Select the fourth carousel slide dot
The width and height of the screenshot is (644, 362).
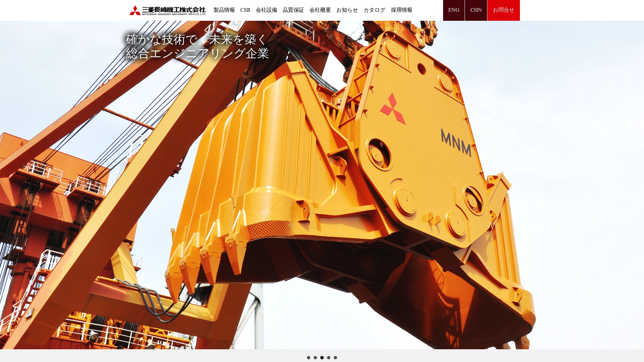(329, 358)
